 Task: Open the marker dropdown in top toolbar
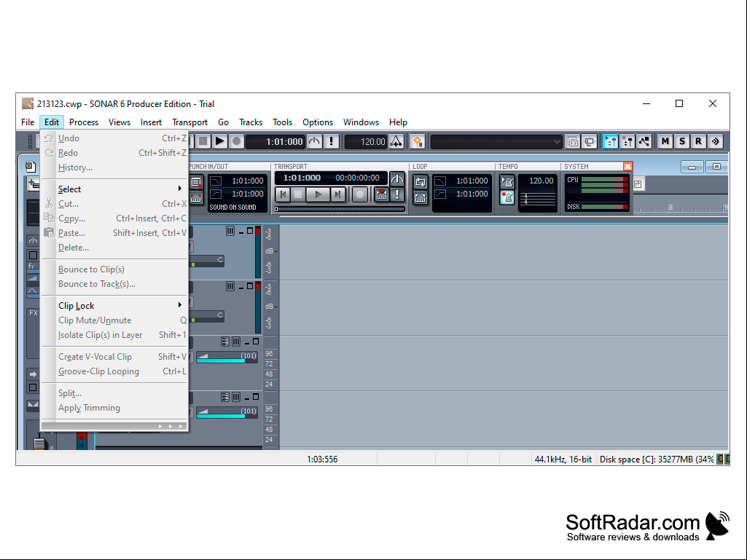557,141
